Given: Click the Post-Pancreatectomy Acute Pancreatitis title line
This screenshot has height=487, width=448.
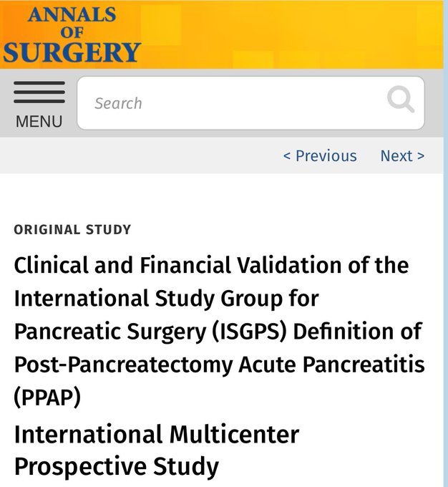Looking at the screenshot, I should [x=219, y=364].
